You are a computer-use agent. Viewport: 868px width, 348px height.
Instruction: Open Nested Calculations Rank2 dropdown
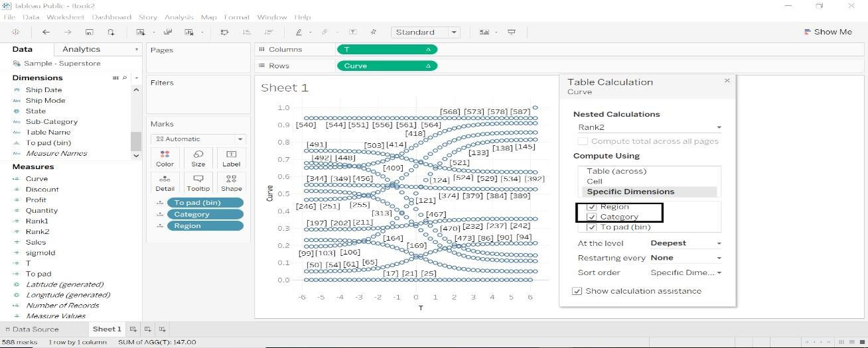tap(649, 127)
